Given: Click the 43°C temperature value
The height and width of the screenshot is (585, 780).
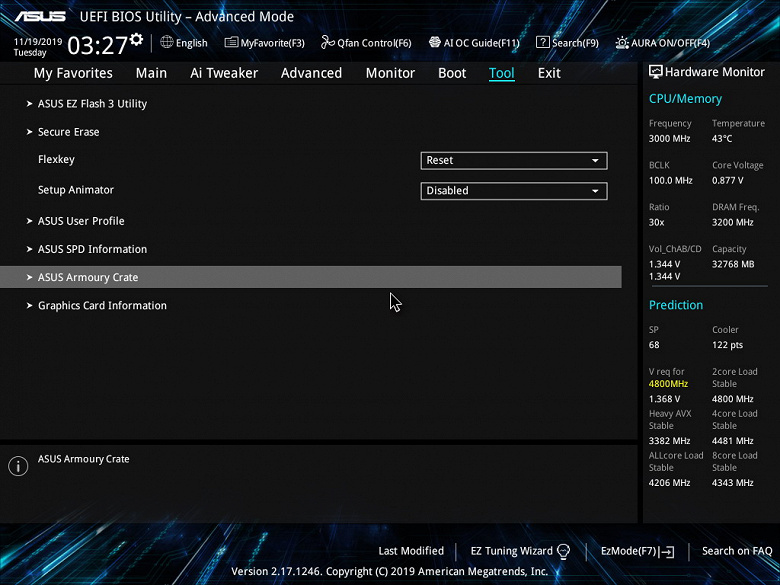Looking at the screenshot, I should 722,139.
